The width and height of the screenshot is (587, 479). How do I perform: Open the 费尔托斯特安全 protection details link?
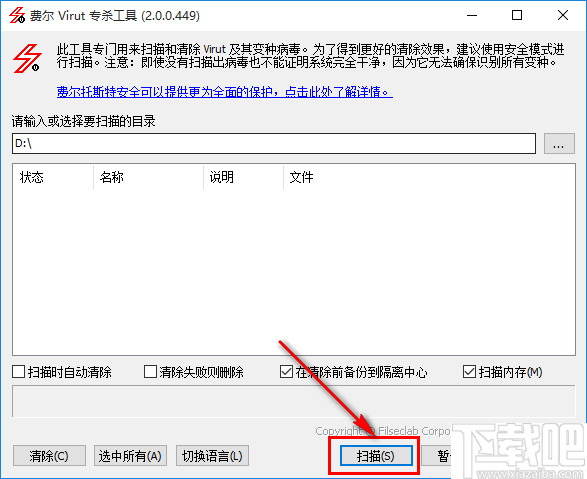[225, 92]
